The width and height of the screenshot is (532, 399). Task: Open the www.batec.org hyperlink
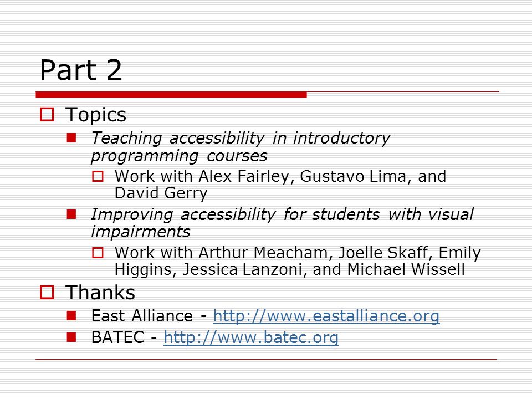point(251,337)
